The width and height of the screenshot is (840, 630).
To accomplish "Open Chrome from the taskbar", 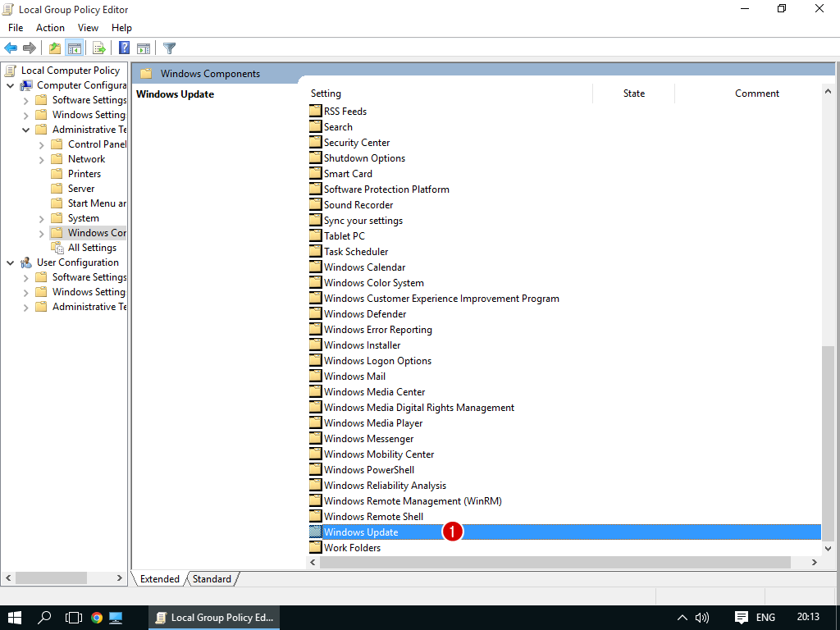I will click(x=96, y=618).
